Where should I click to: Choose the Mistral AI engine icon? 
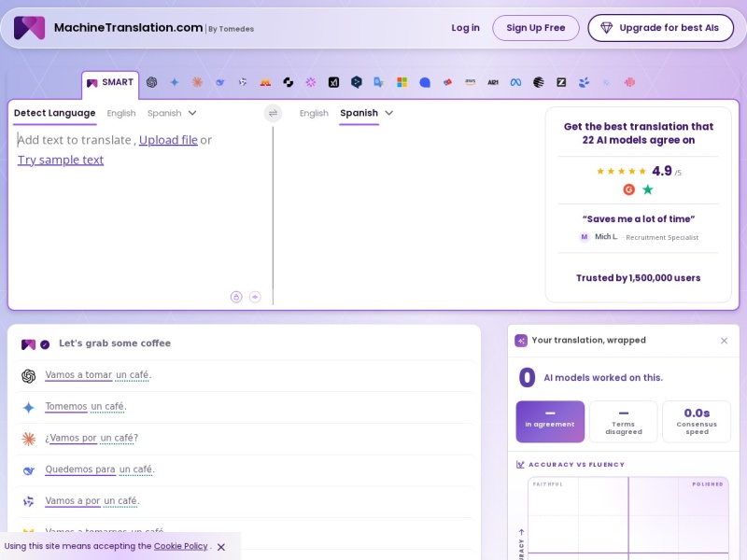coord(265,82)
